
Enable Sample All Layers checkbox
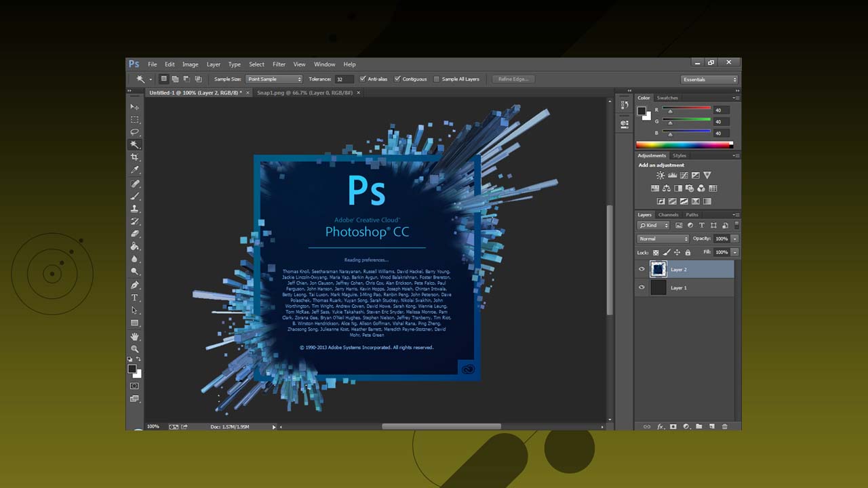[x=437, y=79]
